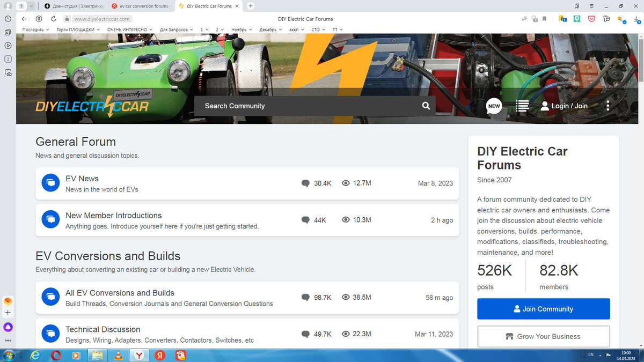Switch to the Дзен-студия tab
The image size is (644, 362).
[75, 6]
